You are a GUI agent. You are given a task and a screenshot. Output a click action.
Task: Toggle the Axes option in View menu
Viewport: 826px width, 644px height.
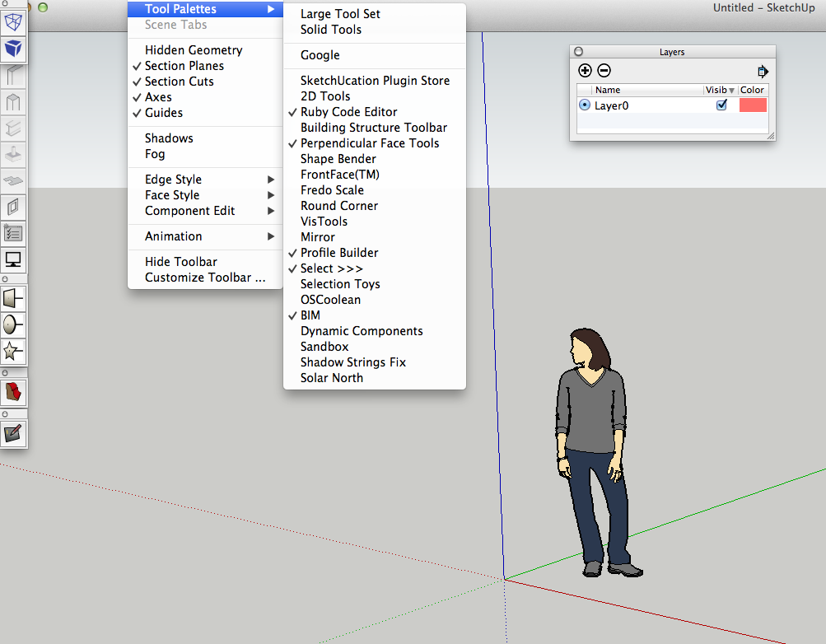158,97
